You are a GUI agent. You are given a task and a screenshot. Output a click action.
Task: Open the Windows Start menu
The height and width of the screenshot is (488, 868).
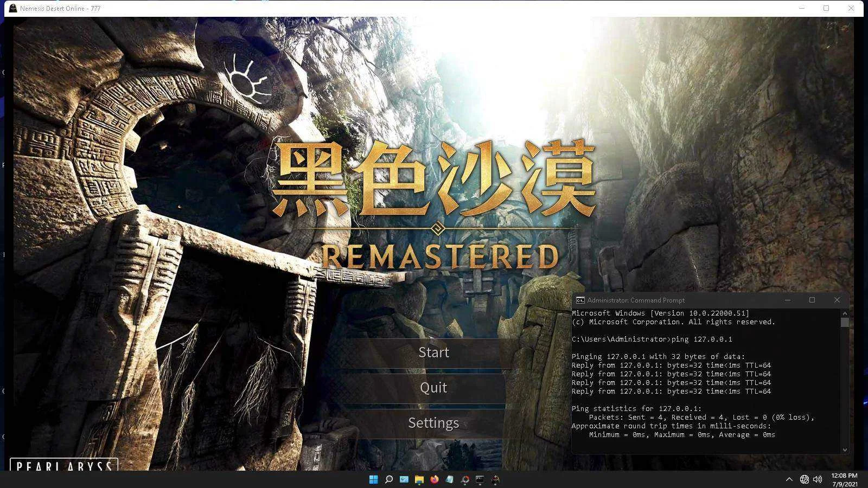[x=373, y=479]
